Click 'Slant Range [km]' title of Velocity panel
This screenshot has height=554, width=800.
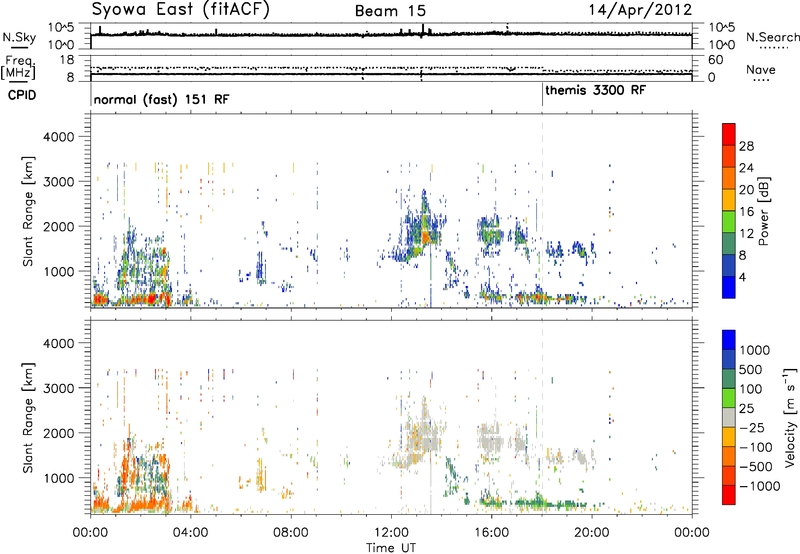click(x=28, y=417)
